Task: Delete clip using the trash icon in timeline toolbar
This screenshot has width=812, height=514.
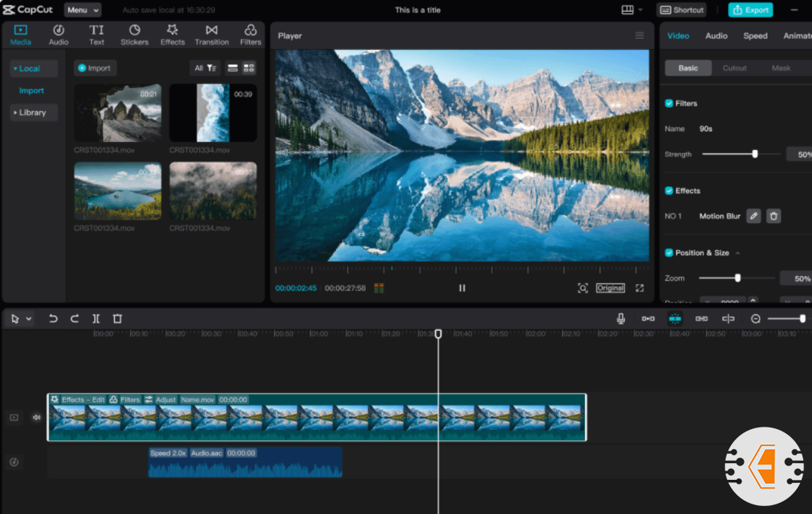Action: pos(117,319)
